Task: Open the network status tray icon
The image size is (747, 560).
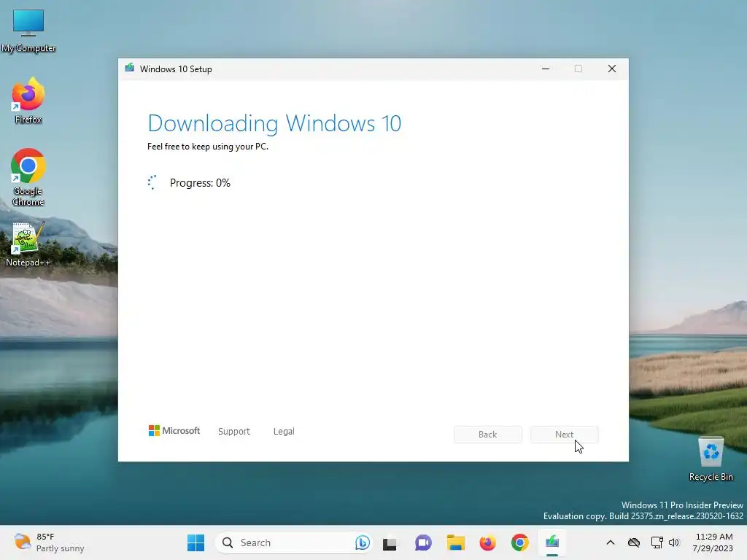Action: [x=657, y=542]
